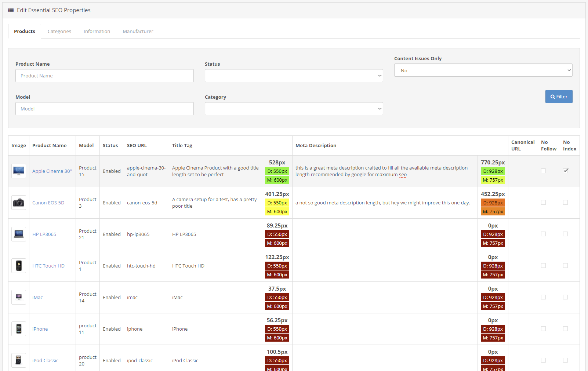Screen dimensions: 588x371
Task: Toggle No Follow for Apple Cinema 30"
Action: point(543,171)
